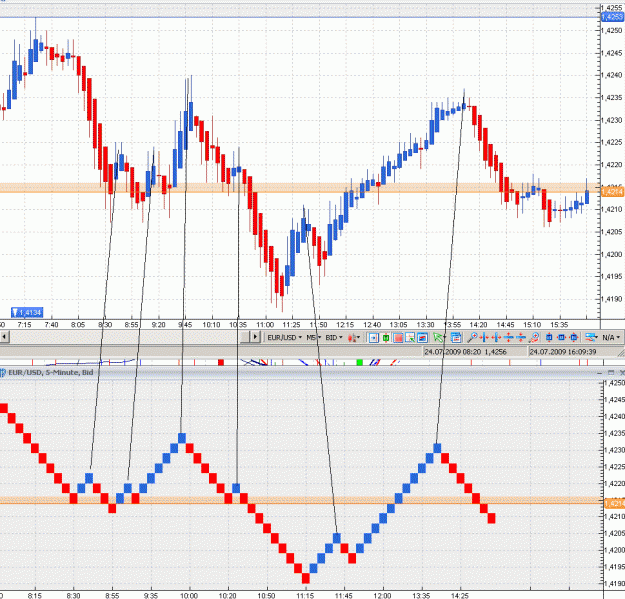Click the 14:45 time label on upper axis
The height and width of the screenshot is (599, 625).
click(505, 325)
